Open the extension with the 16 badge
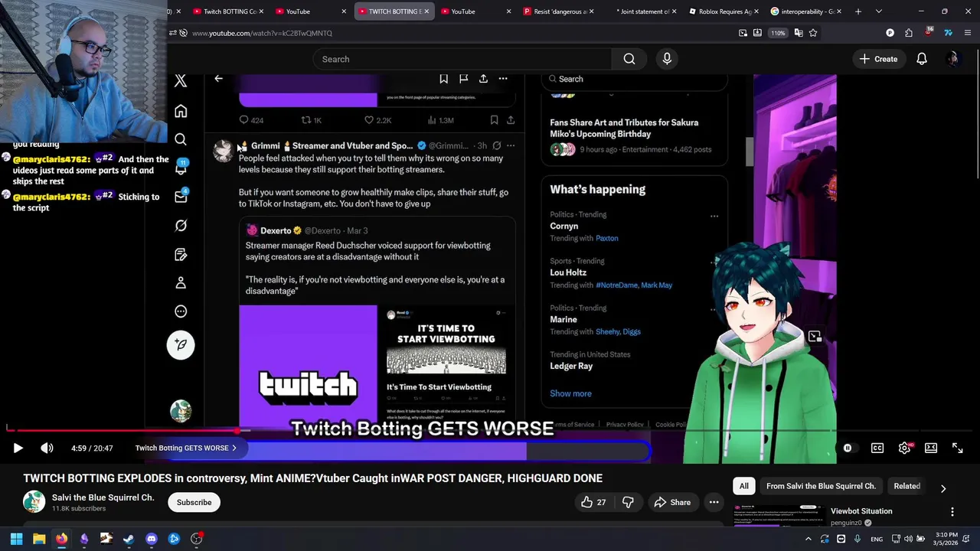 [929, 33]
